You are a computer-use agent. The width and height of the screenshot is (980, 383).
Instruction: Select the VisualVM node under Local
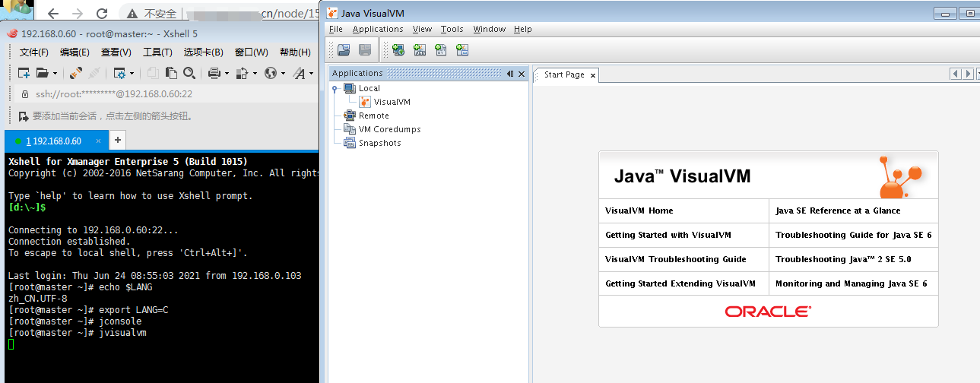(x=392, y=102)
